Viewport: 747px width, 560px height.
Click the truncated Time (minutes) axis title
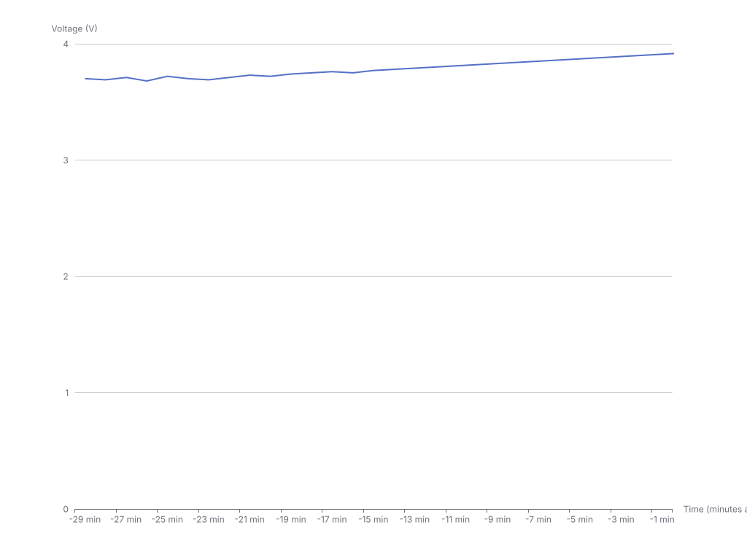(714, 509)
